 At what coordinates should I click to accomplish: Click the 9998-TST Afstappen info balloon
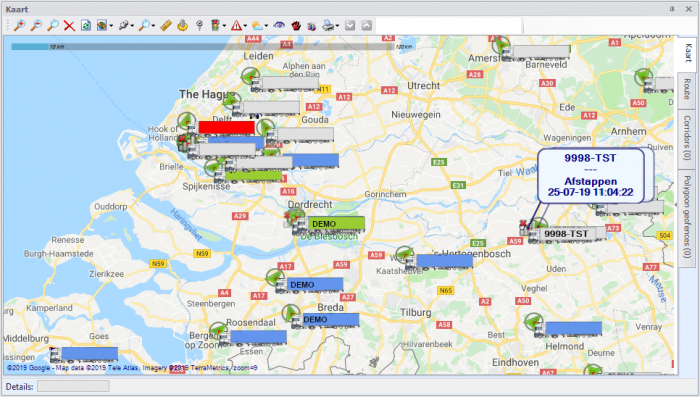point(590,176)
